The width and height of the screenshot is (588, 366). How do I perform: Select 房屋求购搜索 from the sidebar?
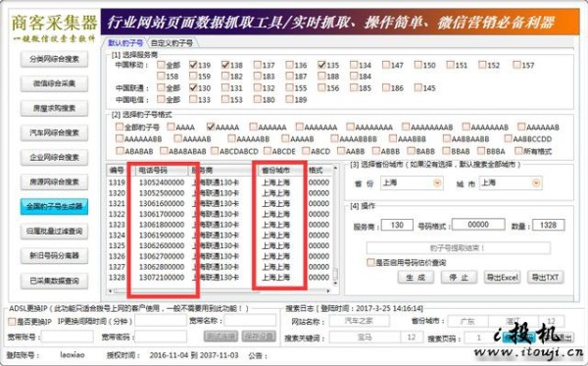[54, 108]
